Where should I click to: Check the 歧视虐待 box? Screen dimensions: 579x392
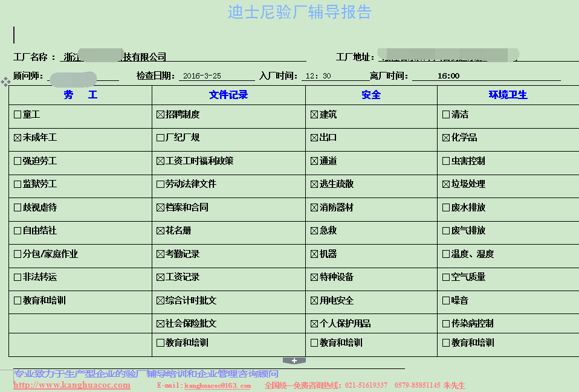click(x=18, y=208)
